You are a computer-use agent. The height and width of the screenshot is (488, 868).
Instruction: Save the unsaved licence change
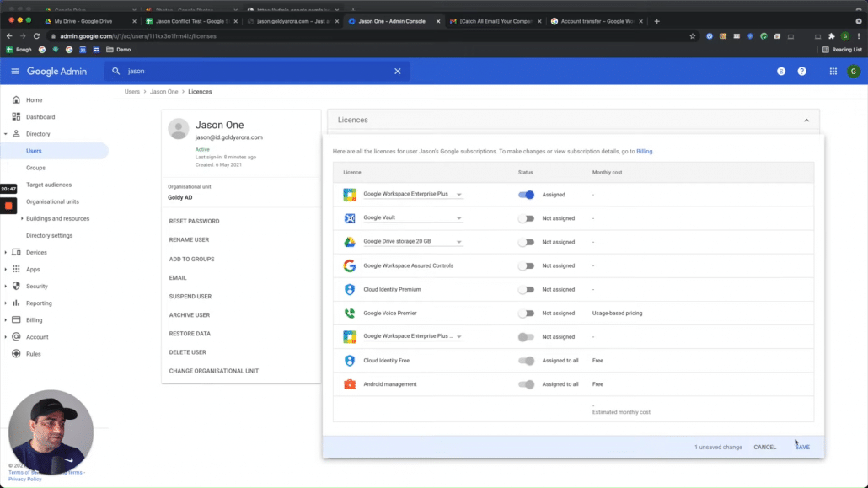[802, 447]
